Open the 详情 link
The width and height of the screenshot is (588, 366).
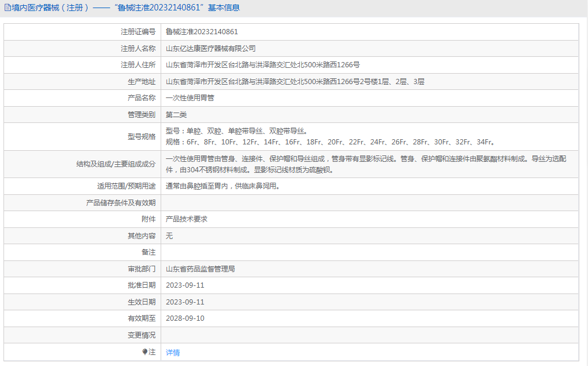tap(173, 353)
